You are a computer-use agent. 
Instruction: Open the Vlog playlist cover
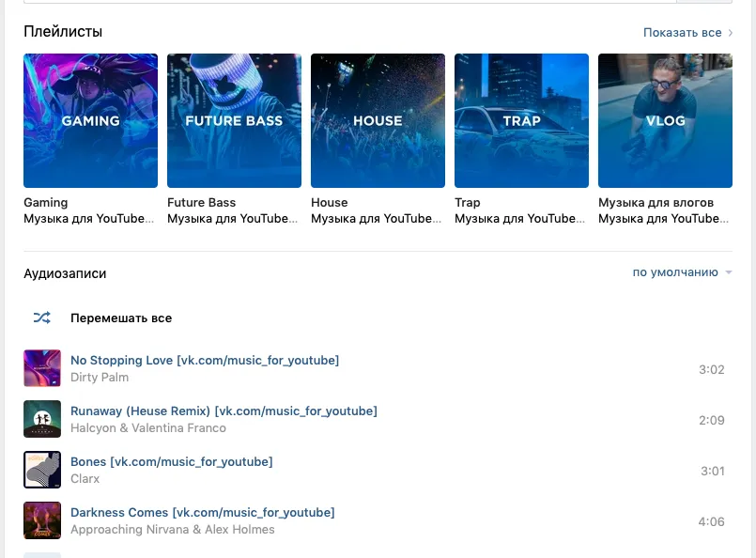(x=665, y=120)
